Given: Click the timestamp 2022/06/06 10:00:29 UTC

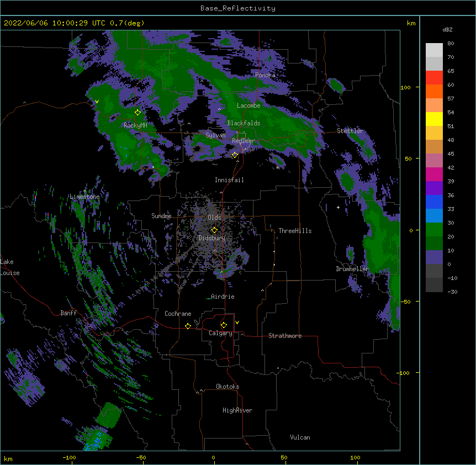Looking at the screenshot, I should (x=54, y=23).
